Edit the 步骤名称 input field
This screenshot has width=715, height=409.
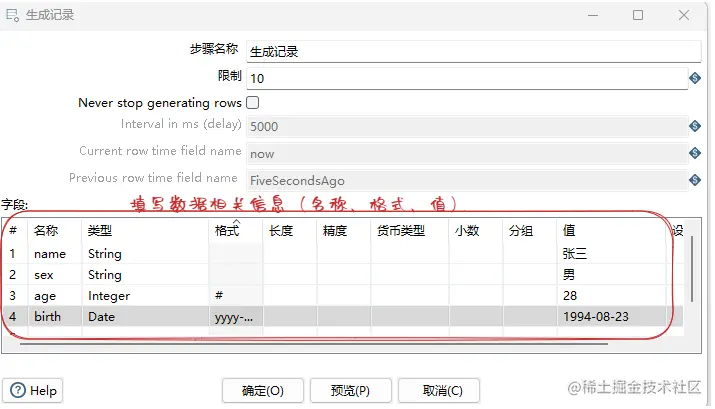(473, 52)
